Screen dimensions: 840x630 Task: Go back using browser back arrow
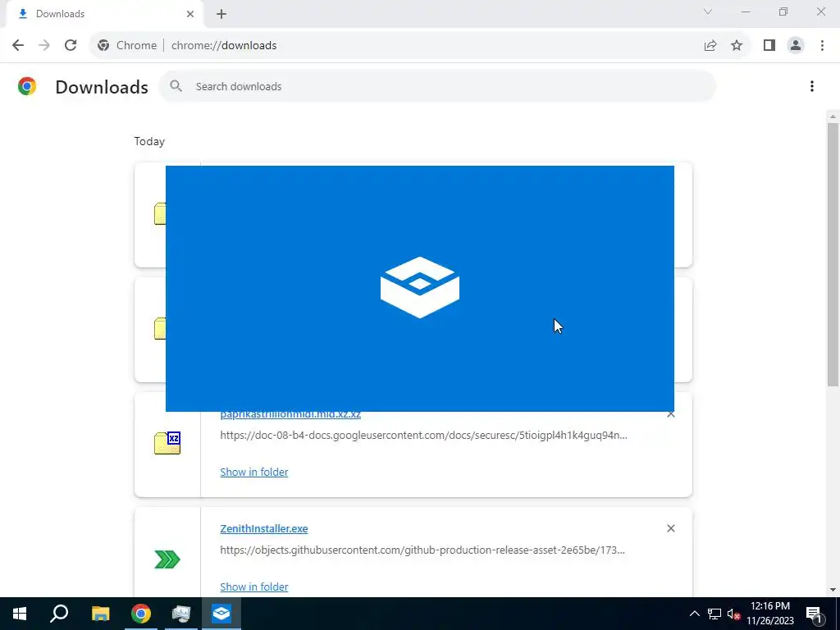(18, 45)
